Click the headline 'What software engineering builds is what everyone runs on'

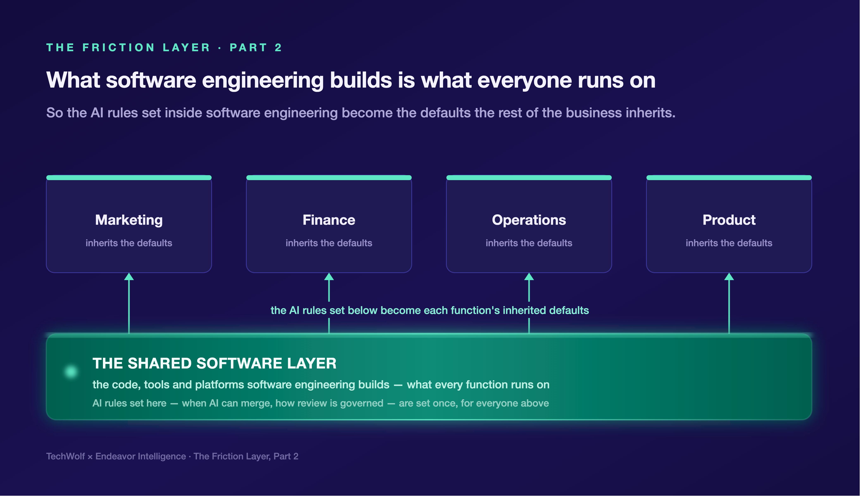351,81
